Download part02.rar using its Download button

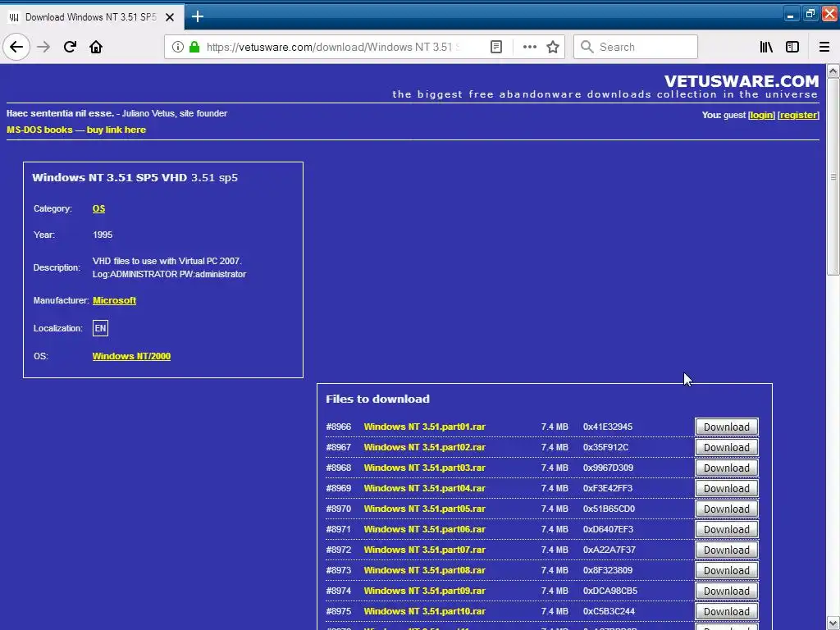(727, 447)
